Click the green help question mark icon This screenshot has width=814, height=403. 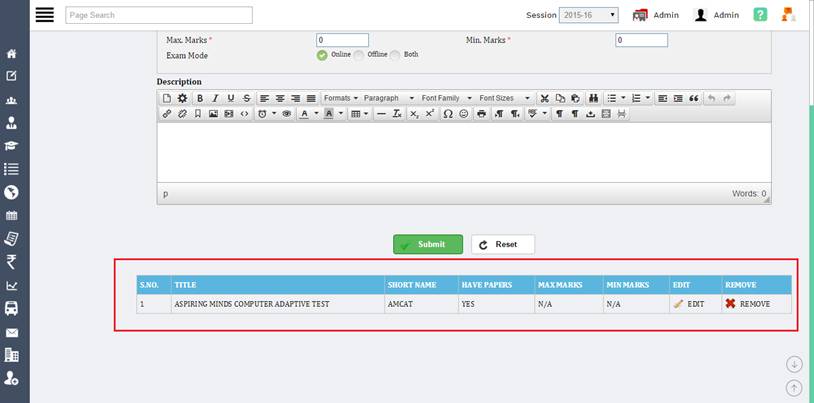tap(761, 15)
